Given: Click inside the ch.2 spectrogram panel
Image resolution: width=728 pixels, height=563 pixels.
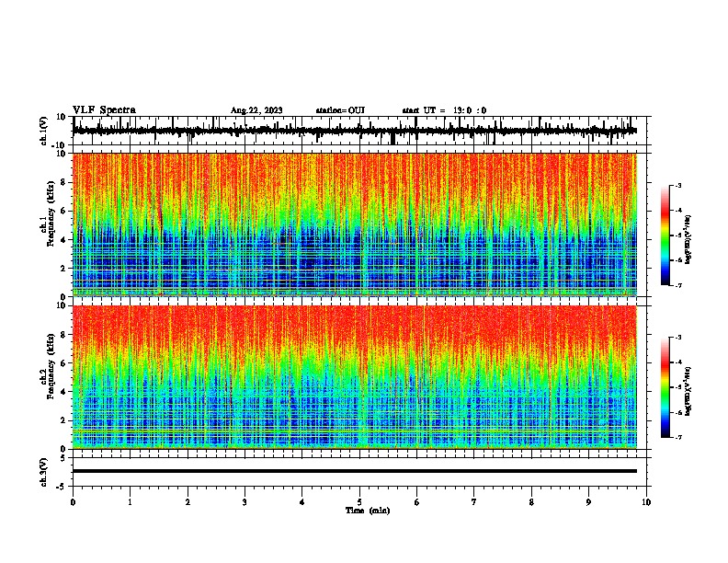Looking at the screenshot, I should point(354,377).
